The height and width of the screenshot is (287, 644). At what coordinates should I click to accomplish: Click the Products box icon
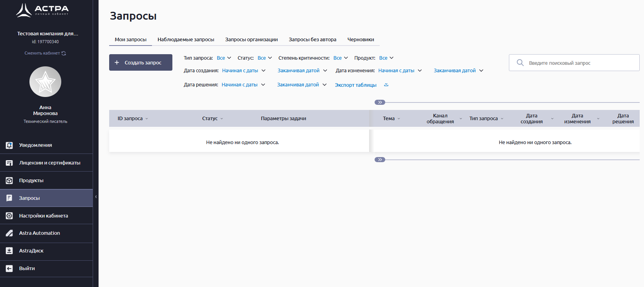tap(9, 181)
